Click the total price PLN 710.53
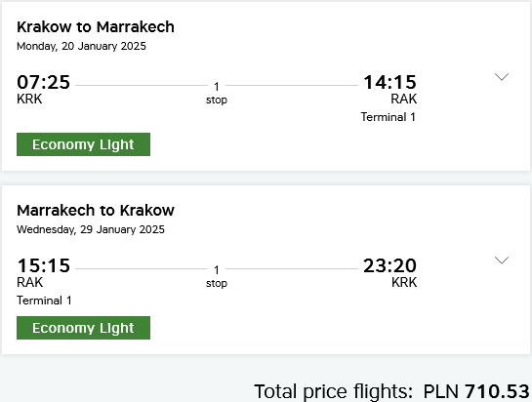This screenshot has width=532, height=402. (476, 391)
